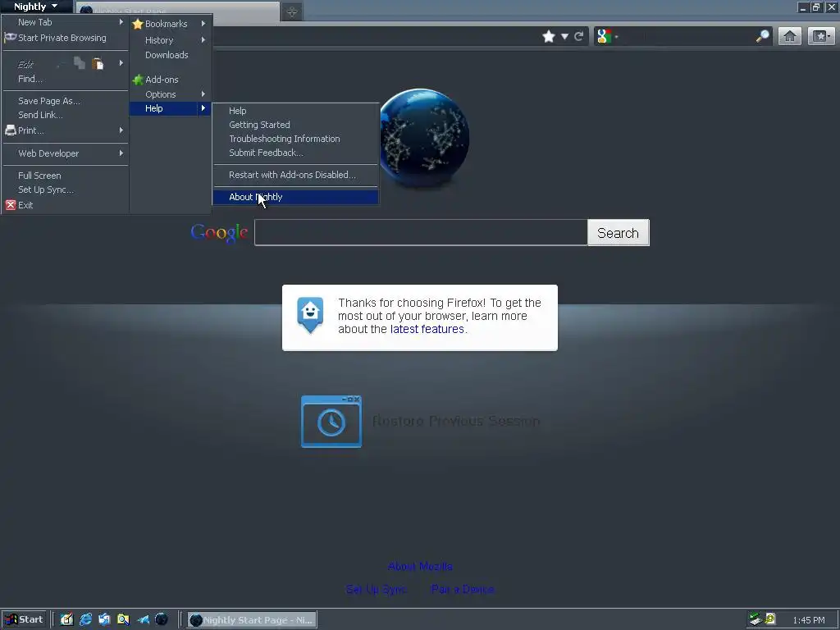
Task: Open a new tab with plus button
Action: 292,11
